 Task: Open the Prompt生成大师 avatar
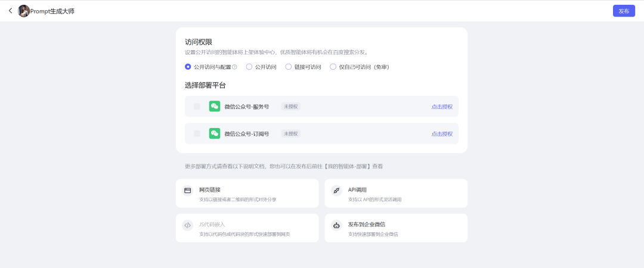(24, 11)
